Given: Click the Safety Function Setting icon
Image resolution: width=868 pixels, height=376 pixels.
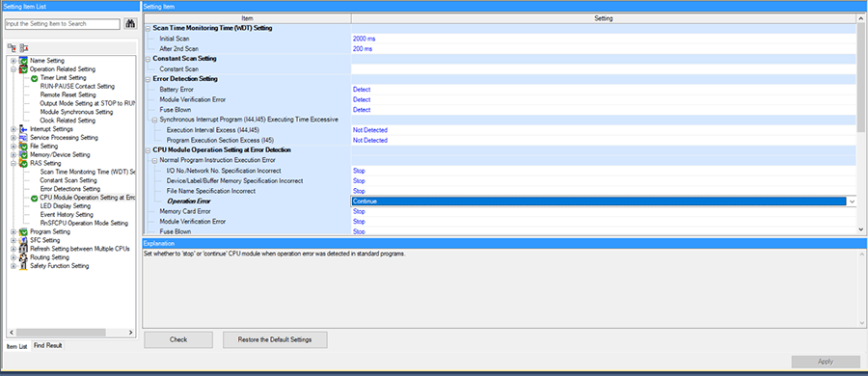Looking at the screenshot, I should [x=23, y=266].
